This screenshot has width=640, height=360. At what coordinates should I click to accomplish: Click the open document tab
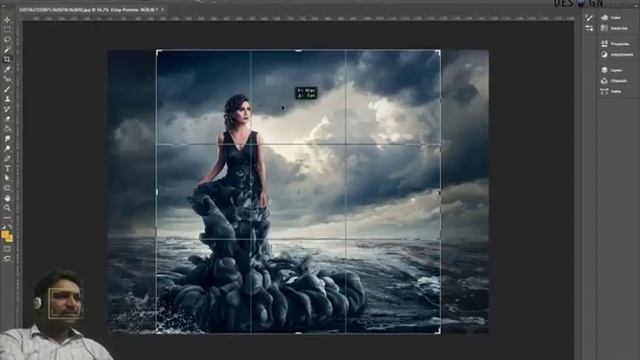(92, 9)
